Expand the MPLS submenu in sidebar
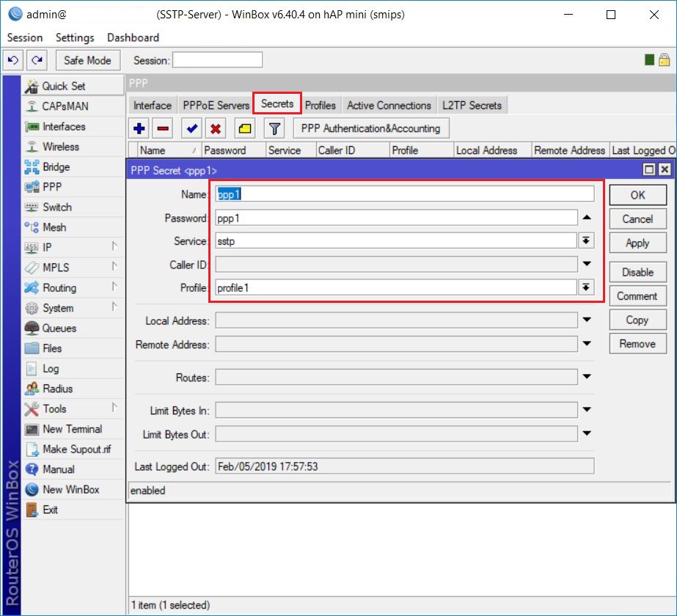 click(x=114, y=266)
